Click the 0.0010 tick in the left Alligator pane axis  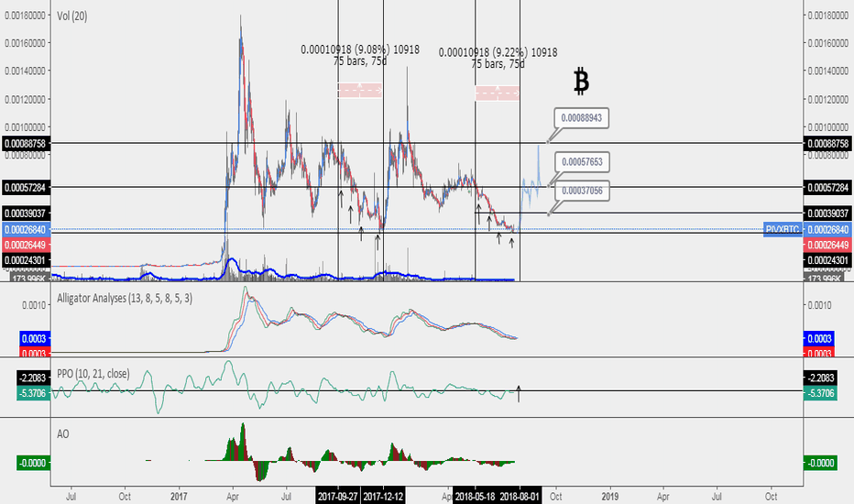[34, 304]
